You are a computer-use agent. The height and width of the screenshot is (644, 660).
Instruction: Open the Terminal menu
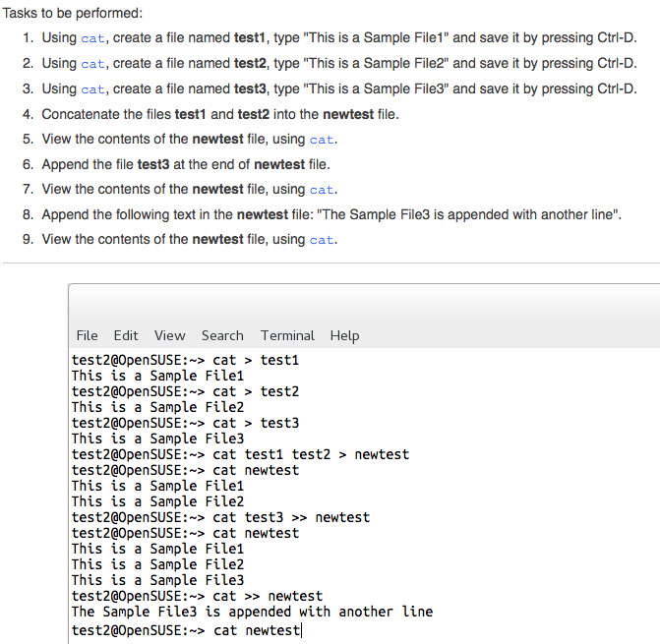coord(287,335)
